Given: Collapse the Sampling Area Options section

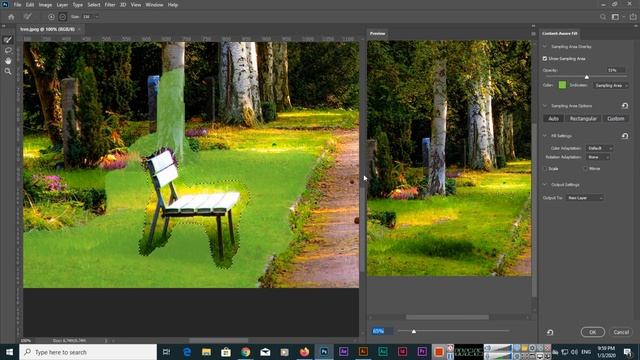Looking at the screenshot, I should pyautogui.click(x=544, y=106).
